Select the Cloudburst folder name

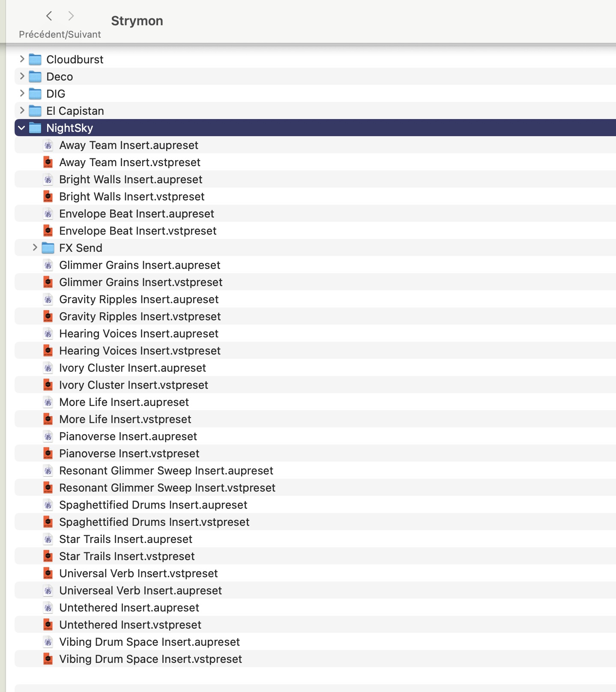[75, 60]
